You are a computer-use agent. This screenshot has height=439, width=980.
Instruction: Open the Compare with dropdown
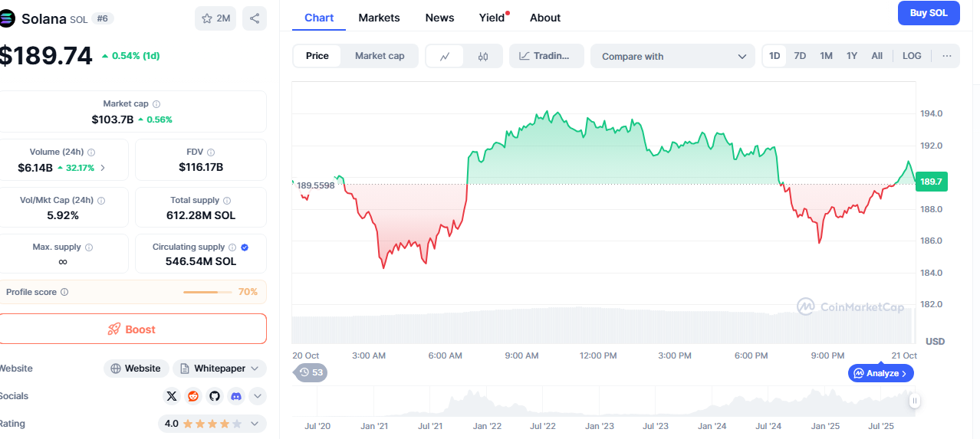click(x=673, y=56)
